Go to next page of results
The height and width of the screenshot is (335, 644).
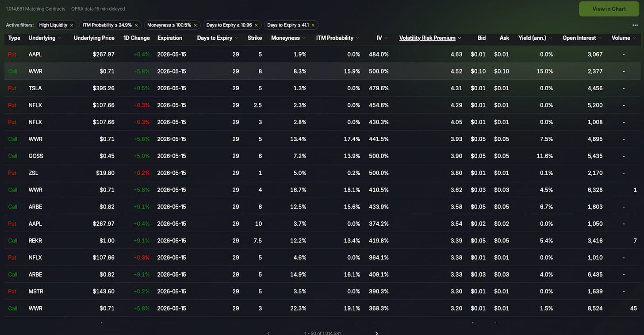pyautogui.click(x=376, y=333)
